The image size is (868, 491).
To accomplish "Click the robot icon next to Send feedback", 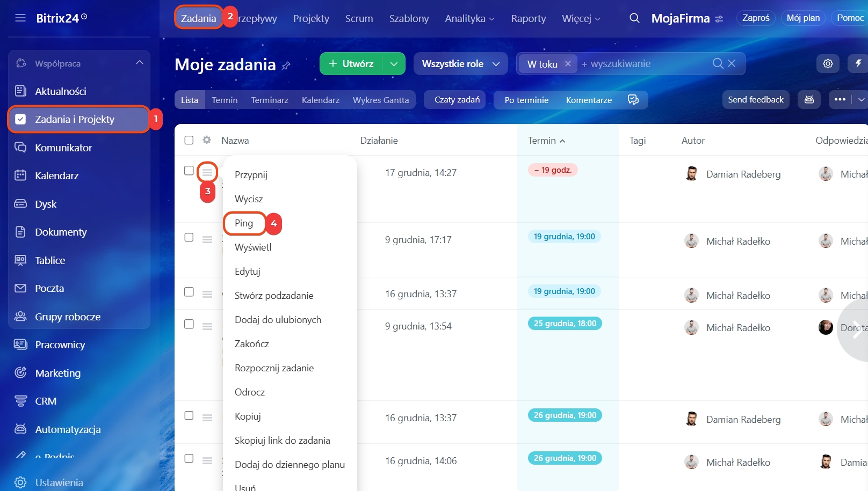I will pyautogui.click(x=809, y=100).
